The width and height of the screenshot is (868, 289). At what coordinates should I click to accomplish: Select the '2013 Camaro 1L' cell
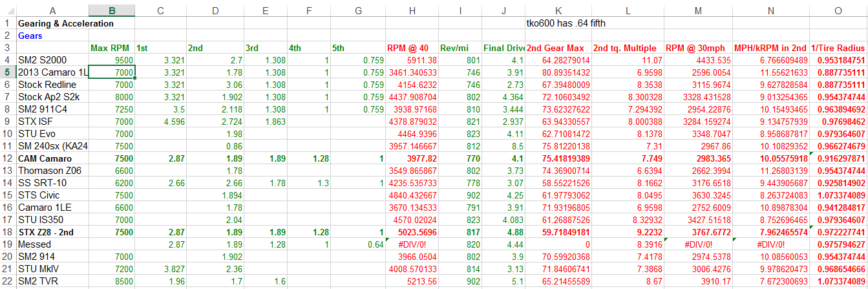click(52, 72)
